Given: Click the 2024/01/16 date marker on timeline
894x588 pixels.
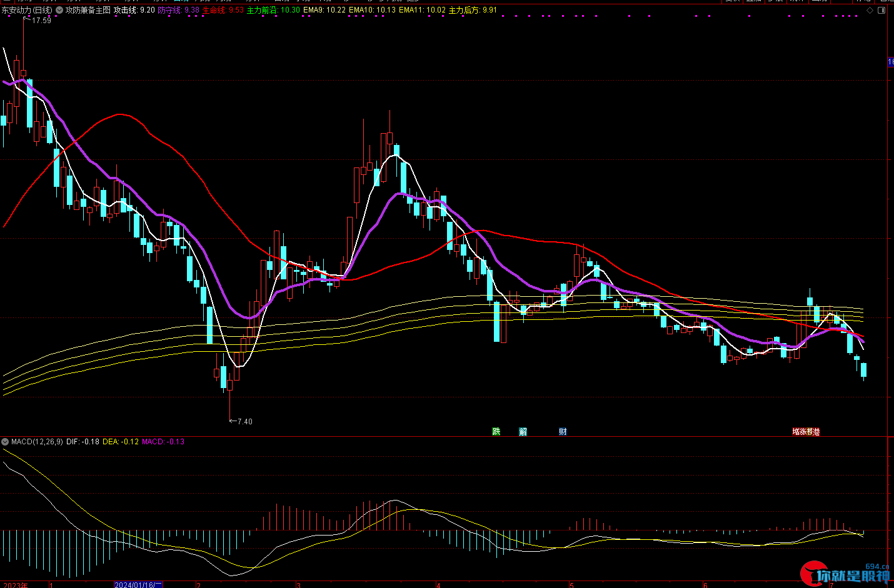Looking at the screenshot, I should (138, 585).
